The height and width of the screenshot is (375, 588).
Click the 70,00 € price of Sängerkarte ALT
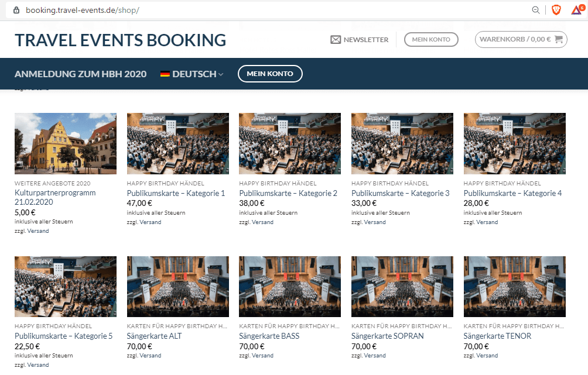point(139,346)
